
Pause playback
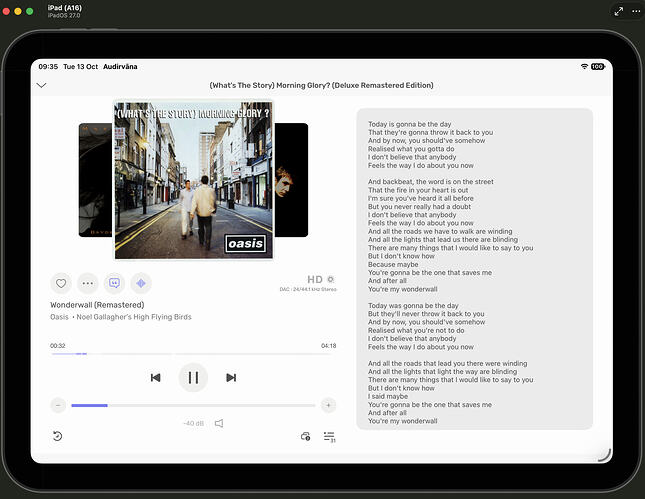[193, 378]
